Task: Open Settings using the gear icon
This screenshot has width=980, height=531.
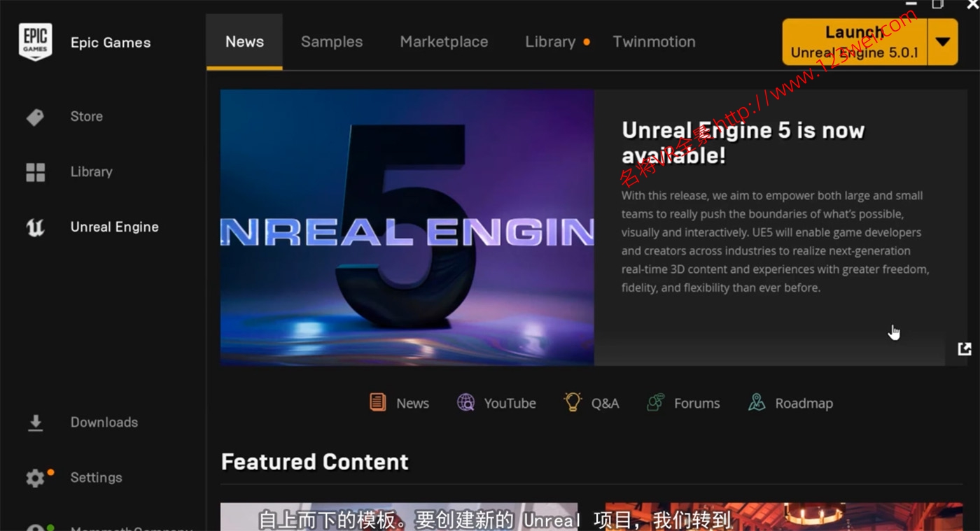Action: 35,478
